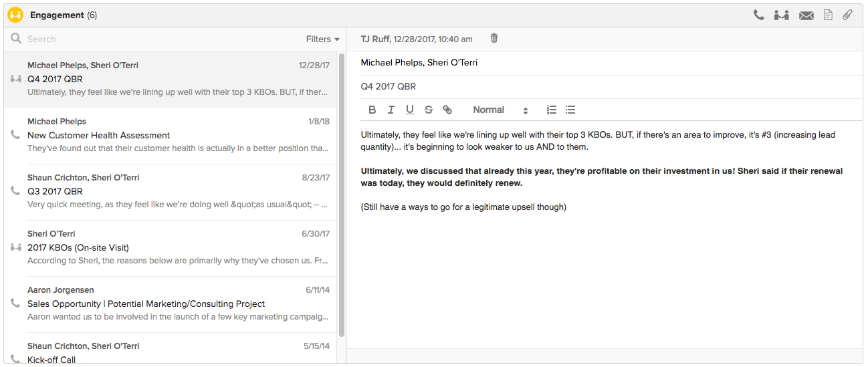Viewport: 868px width, 367px height.
Task: Log a phone call via header phone icon
Action: 758,15
